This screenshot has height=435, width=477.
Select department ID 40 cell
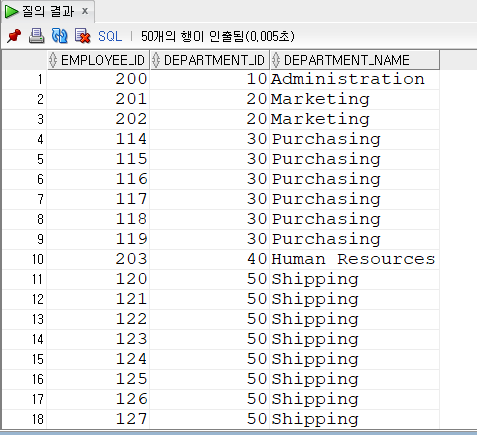point(210,259)
